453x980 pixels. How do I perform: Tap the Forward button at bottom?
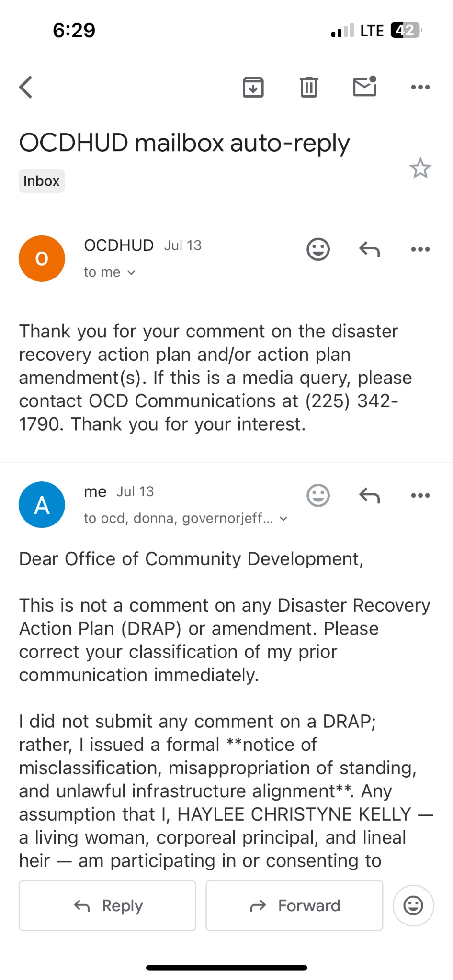pyautogui.click(x=294, y=905)
